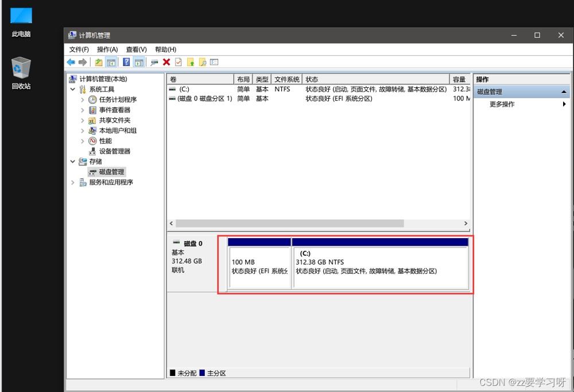Click the red X delete icon
Screen dimensions: 574x392
(x=166, y=62)
